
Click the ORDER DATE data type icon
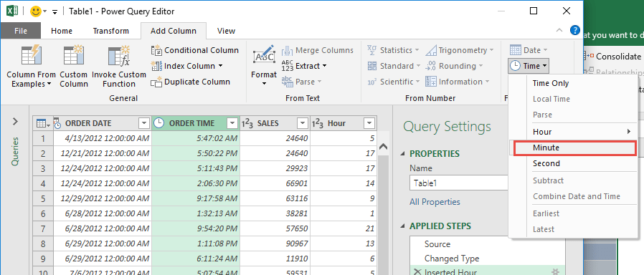(58, 123)
